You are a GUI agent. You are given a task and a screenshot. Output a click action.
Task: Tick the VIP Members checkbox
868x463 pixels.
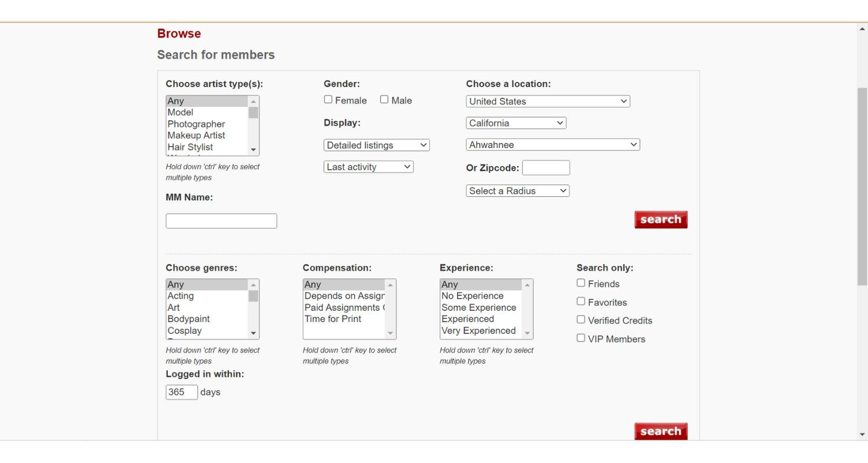[x=581, y=338]
